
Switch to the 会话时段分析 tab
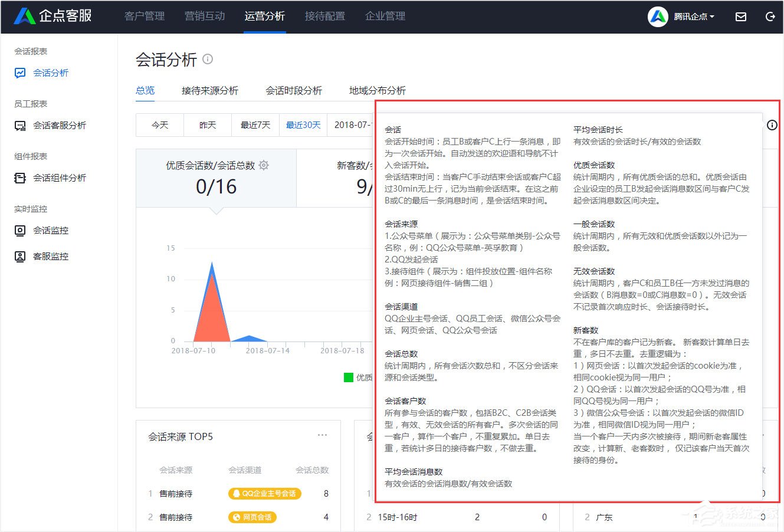tap(293, 90)
